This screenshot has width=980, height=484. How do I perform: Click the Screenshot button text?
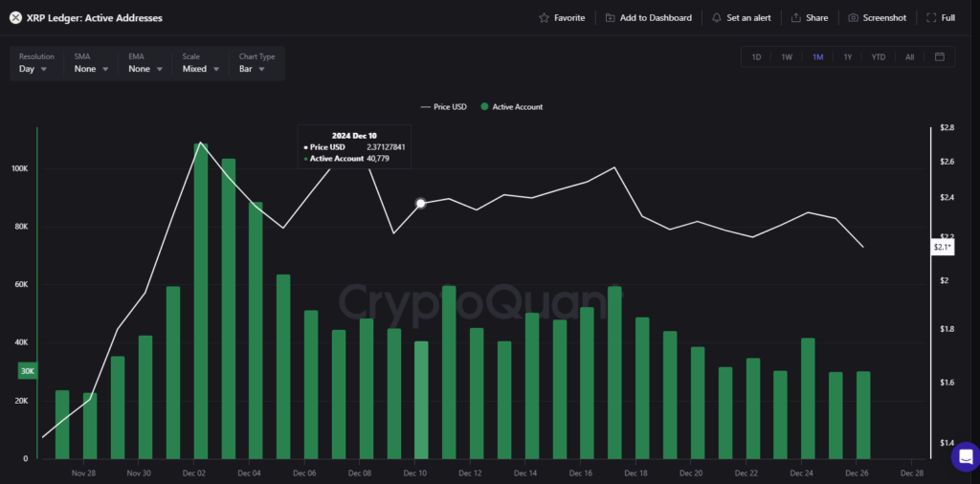coord(884,18)
